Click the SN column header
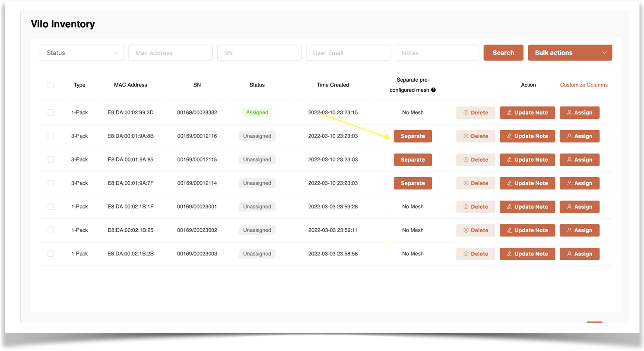The image size is (644, 351). pos(197,85)
